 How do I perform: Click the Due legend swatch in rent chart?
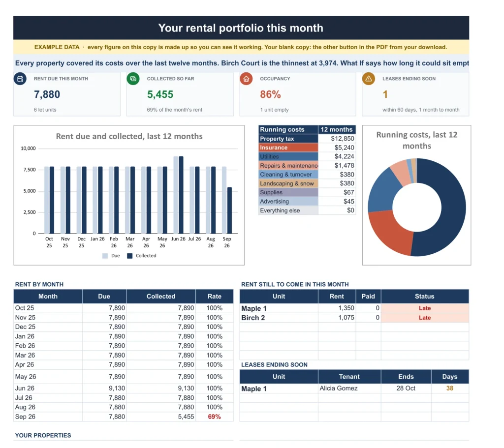pyautogui.click(x=105, y=256)
